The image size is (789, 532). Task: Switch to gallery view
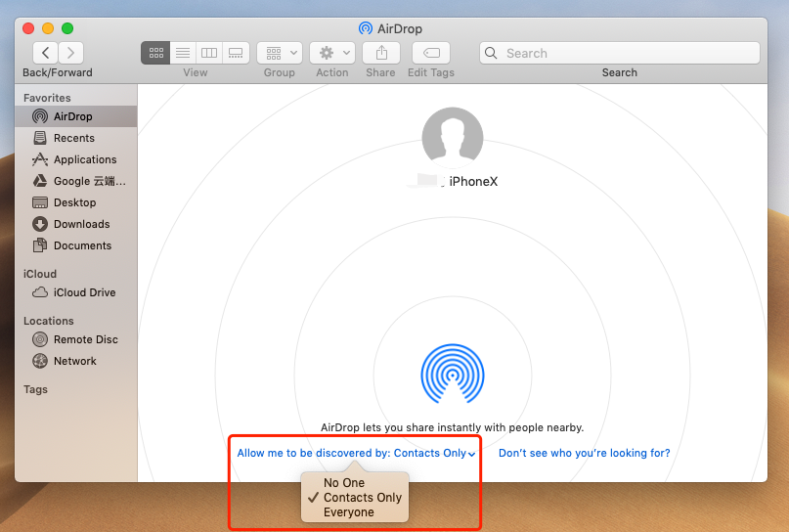(x=236, y=53)
